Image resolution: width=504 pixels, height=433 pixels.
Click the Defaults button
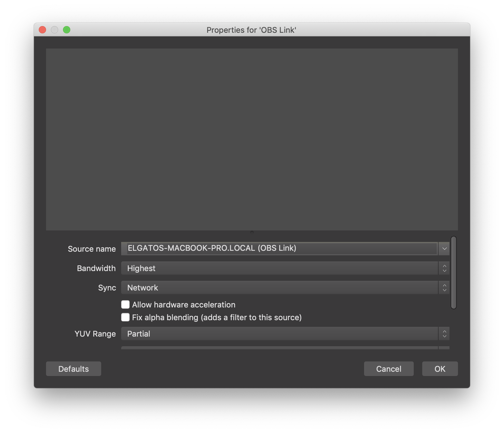pyautogui.click(x=73, y=369)
